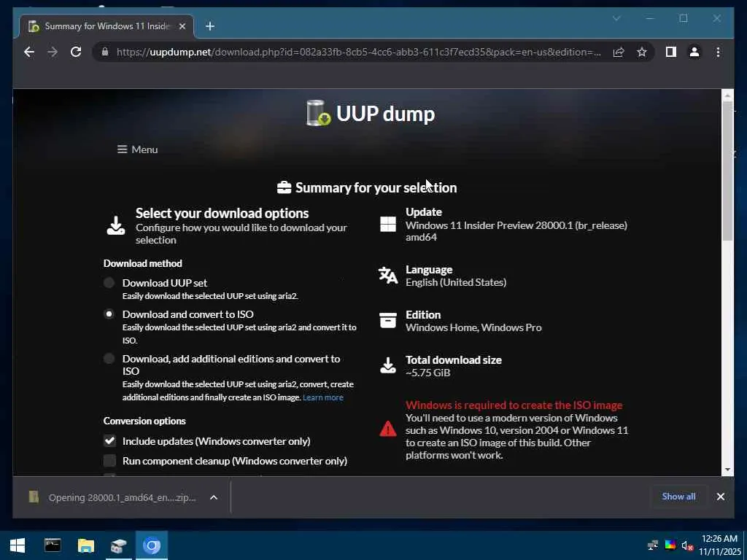Click the installer taskbar icon
The width and height of the screenshot is (747, 560).
coord(119,545)
